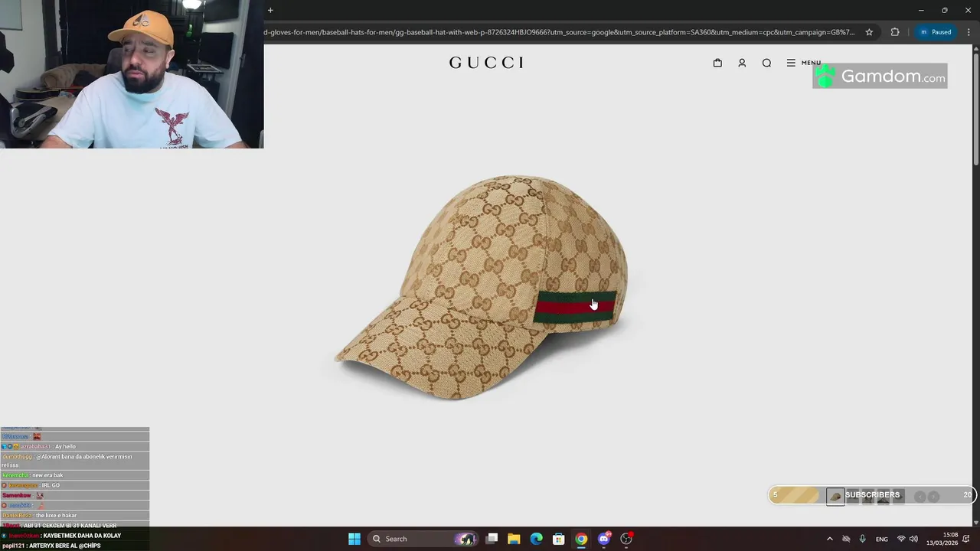The image size is (980, 551).
Task: Open ENG input language switcher
Action: [882, 539]
